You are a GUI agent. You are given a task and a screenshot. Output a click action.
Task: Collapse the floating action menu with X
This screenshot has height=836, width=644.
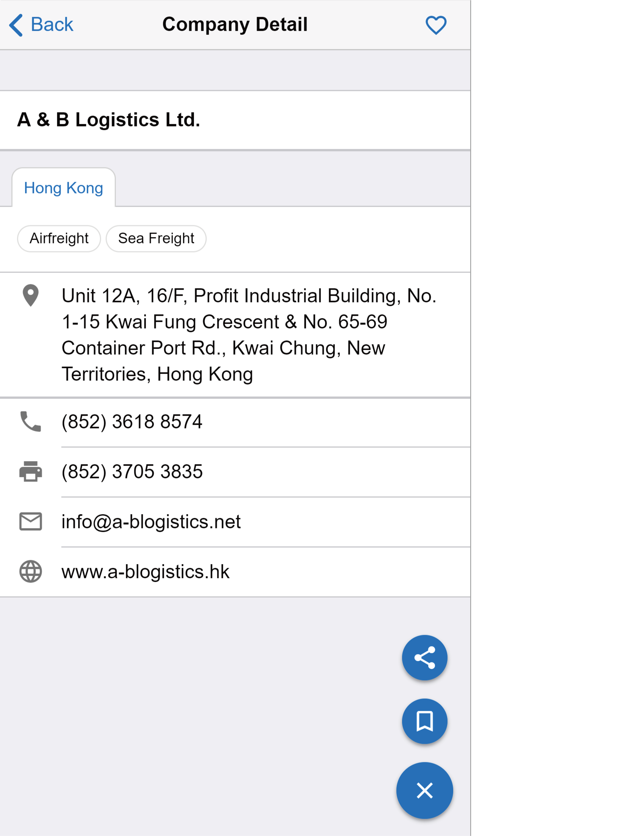coord(424,791)
